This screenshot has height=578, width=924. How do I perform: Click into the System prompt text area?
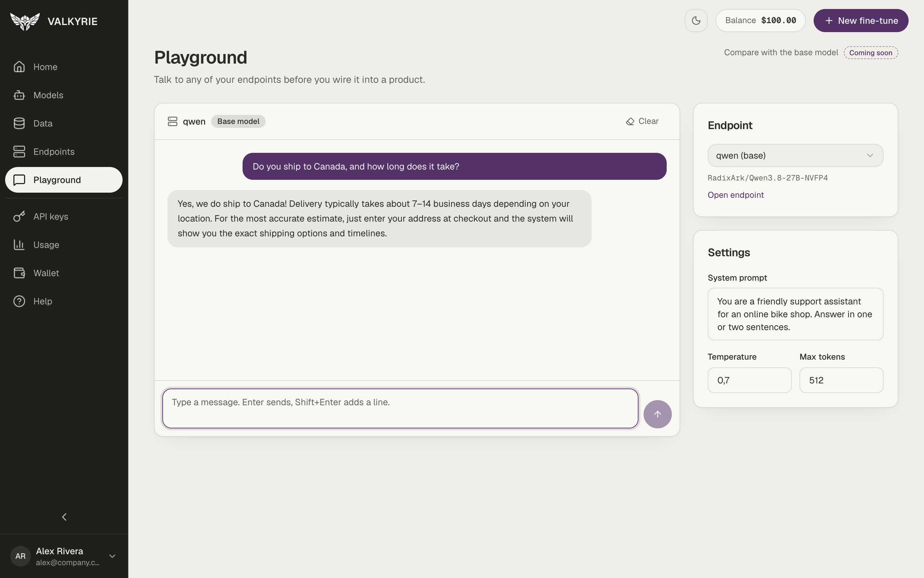(795, 314)
